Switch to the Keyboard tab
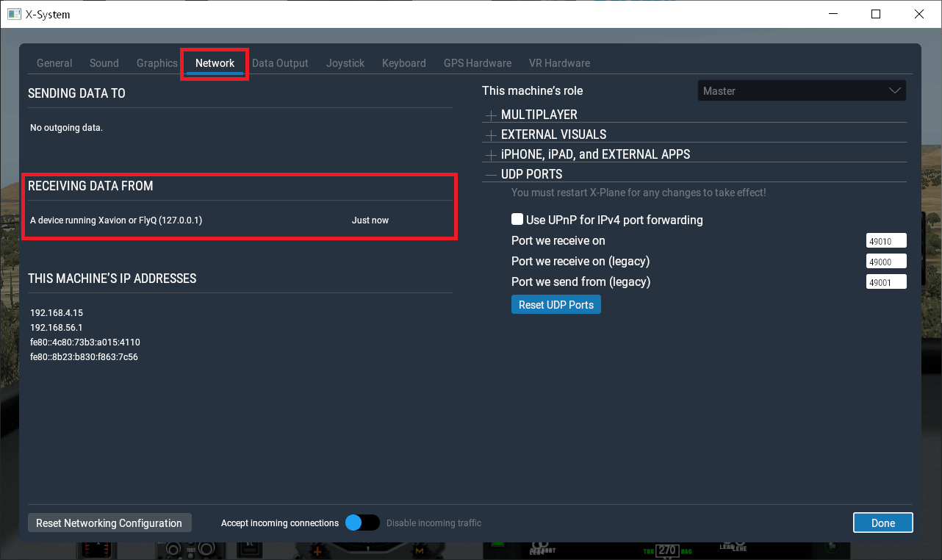 pyautogui.click(x=404, y=63)
